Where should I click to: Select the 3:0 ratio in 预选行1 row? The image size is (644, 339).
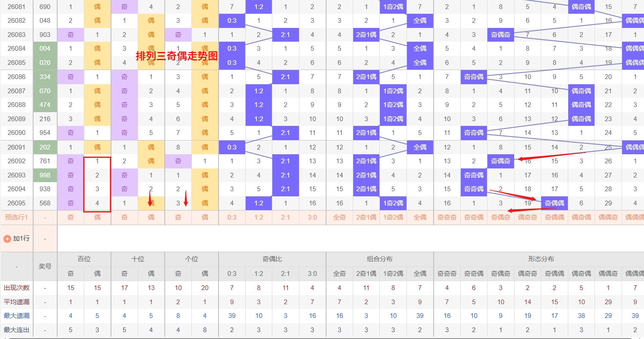(312, 217)
